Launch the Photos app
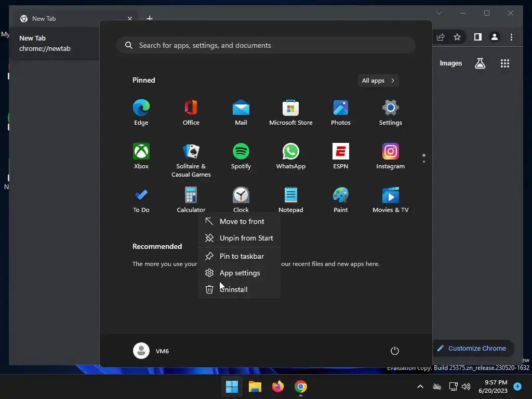 pyautogui.click(x=341, y=113)
